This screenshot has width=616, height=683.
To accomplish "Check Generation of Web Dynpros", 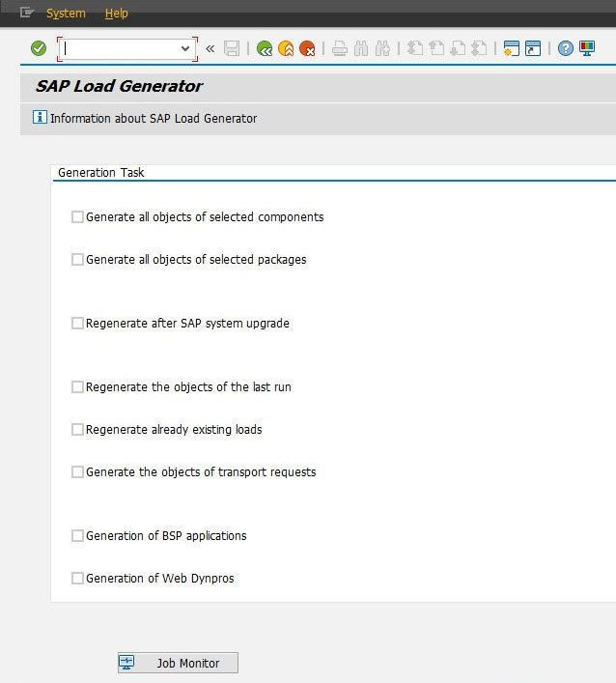I will (x=77, y=579).
